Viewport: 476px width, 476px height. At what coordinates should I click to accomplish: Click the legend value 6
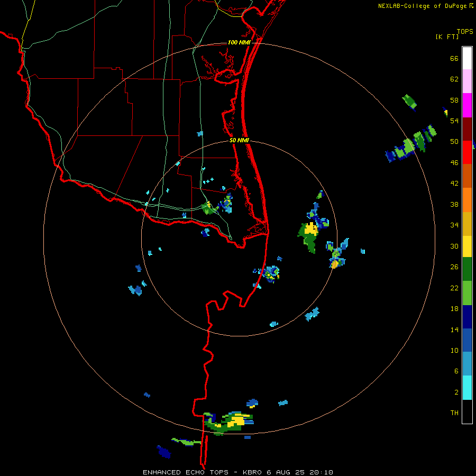[456, 371]
